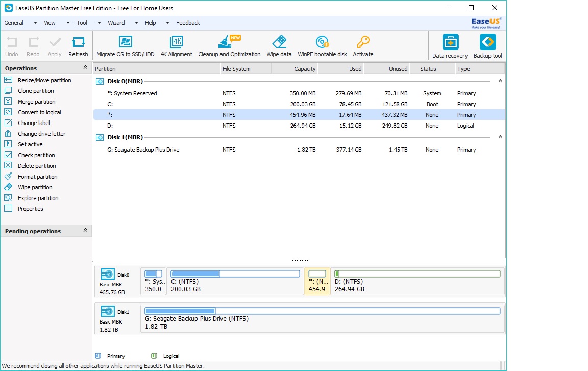
Task: Select the D: partition row
Action: 299,126
